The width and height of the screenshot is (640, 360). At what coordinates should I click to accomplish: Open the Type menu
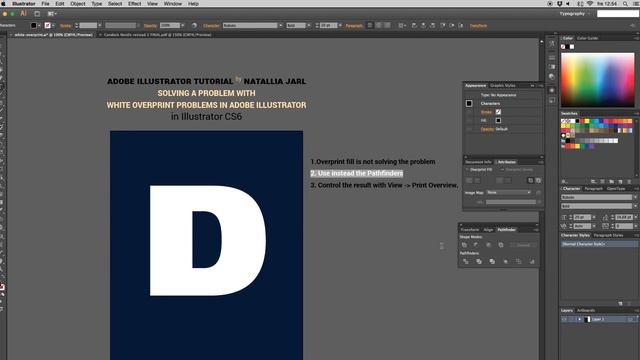(x=97, y=4)
